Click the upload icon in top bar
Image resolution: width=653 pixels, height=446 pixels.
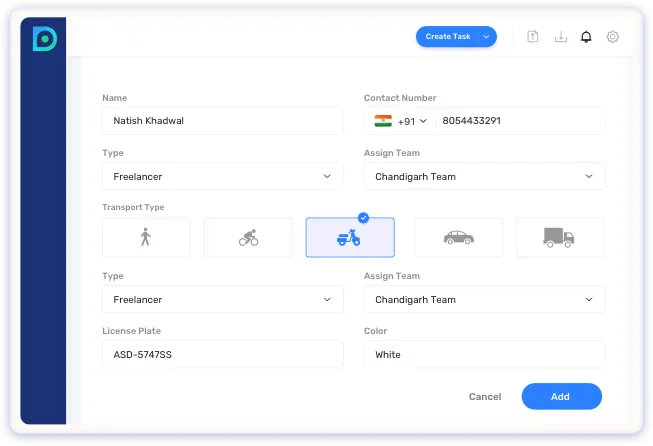(x=533, y=37)
